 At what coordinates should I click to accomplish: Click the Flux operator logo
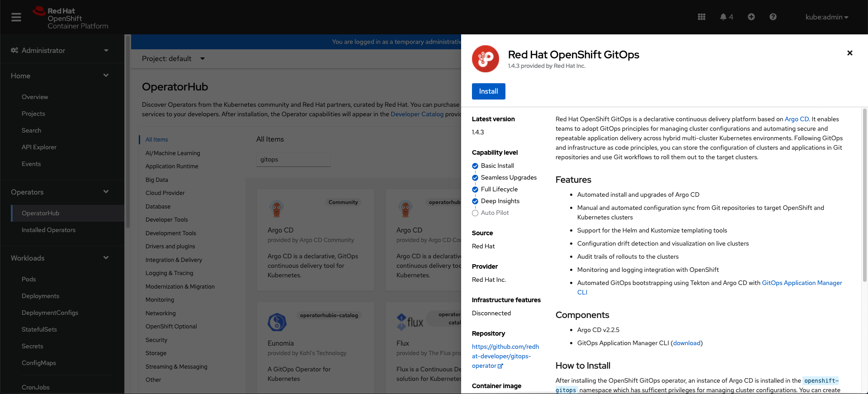[x=410, y=322]
